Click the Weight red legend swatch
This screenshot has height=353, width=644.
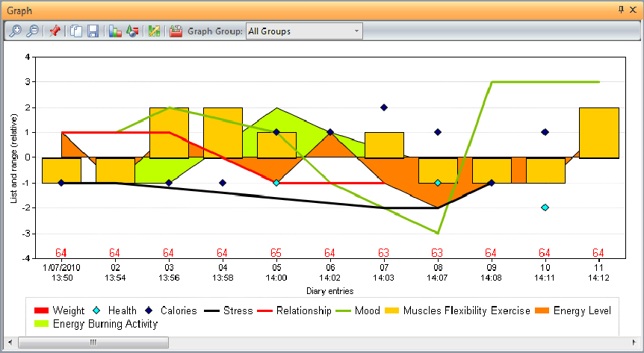click(x=42, y=310)
